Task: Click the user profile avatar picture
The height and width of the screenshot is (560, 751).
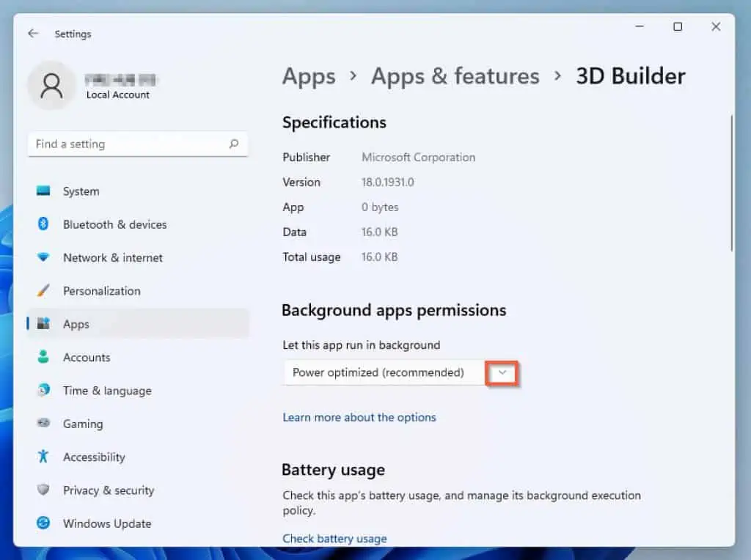Action: [51, 86]
